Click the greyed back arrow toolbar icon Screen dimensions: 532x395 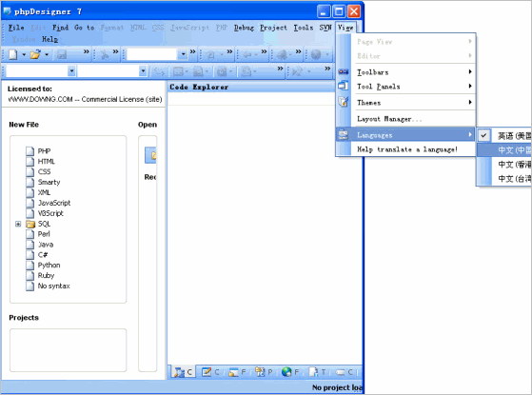pos(247,54)
